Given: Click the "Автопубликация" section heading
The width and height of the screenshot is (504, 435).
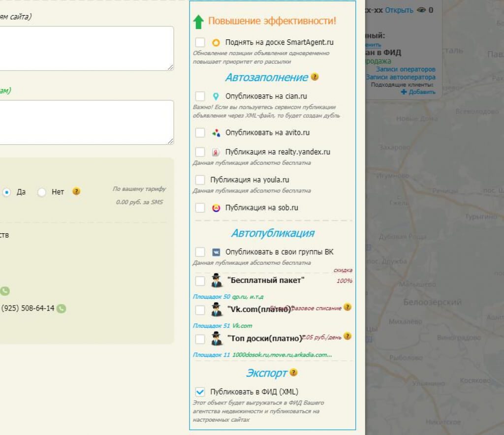Looking at the screenshot, I should point(273,233).
